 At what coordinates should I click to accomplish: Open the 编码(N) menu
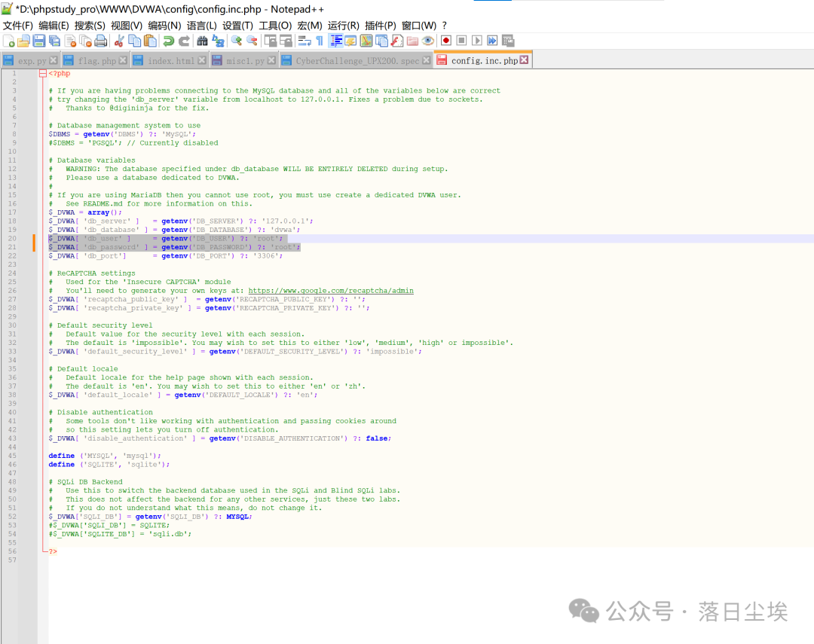coord(164,26)
